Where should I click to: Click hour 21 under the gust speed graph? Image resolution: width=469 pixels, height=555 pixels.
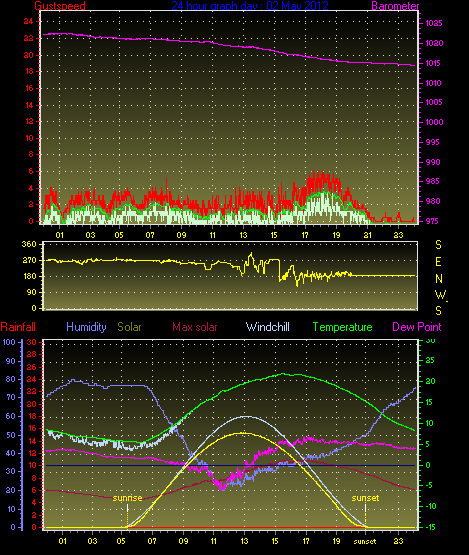point(368,235)
